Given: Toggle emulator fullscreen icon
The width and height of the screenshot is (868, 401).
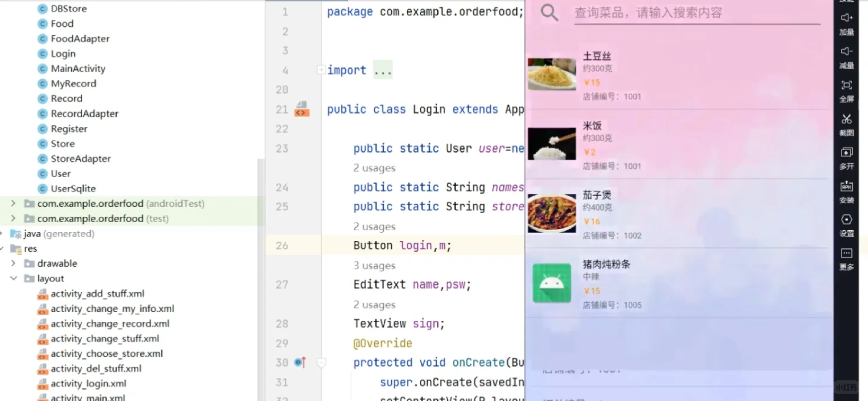Looking at the screenshot, I should coord(846,85).
